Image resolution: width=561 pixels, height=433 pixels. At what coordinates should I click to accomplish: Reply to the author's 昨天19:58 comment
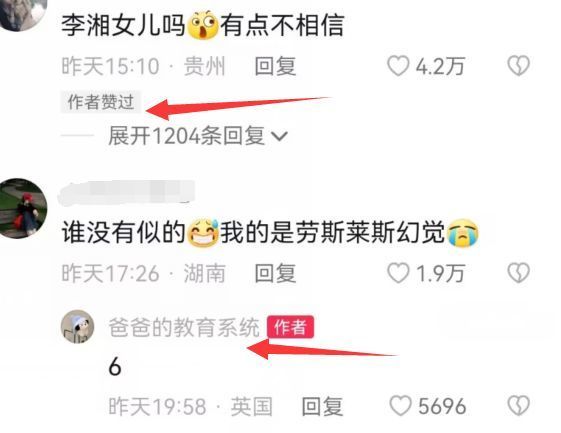tap(322, 407)
